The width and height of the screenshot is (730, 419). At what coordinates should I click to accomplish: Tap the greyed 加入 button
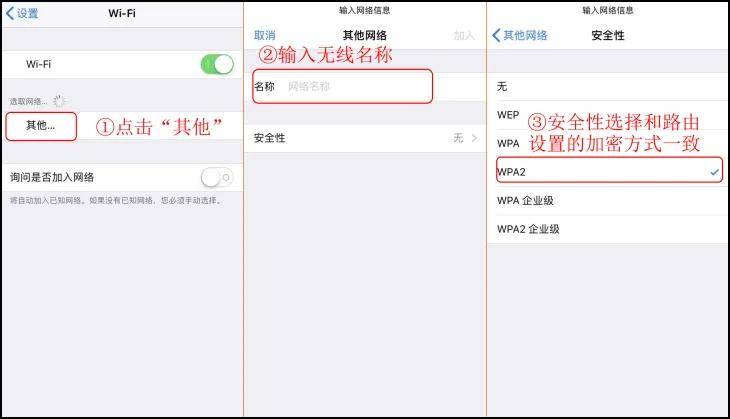point(464,35)
